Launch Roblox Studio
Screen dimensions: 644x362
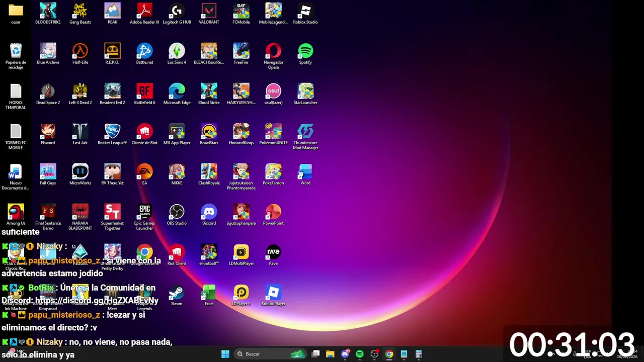(305, 14)
